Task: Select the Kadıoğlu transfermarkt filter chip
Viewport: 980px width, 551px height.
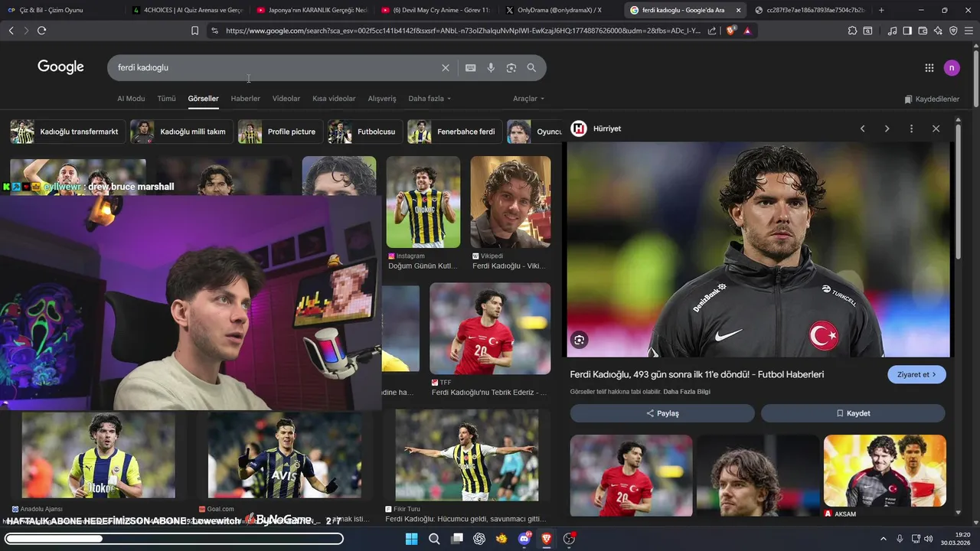Action: click(67, 132)
